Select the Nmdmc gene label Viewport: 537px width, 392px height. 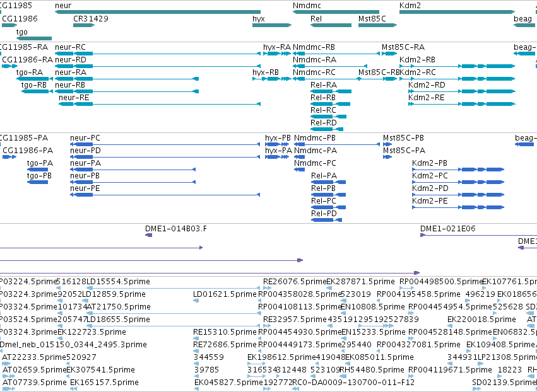[307, 6]
